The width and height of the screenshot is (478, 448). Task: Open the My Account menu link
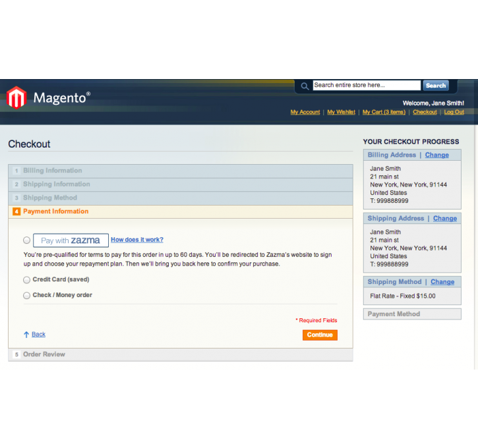pyautogui.click(x=305, y=113)
